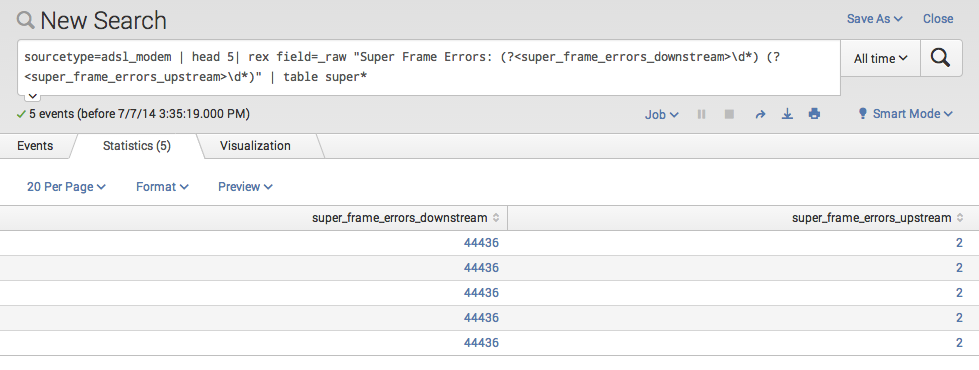The image size is (979, 370).
Task: Open the 20 Per Page dropdown
Action: (x=66, y=187)
